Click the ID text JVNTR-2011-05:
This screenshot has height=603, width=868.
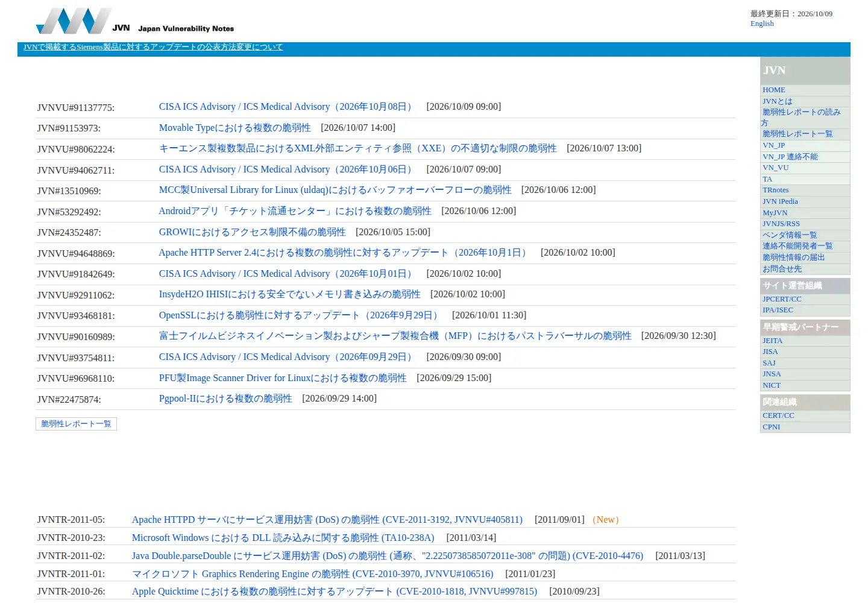71,520
